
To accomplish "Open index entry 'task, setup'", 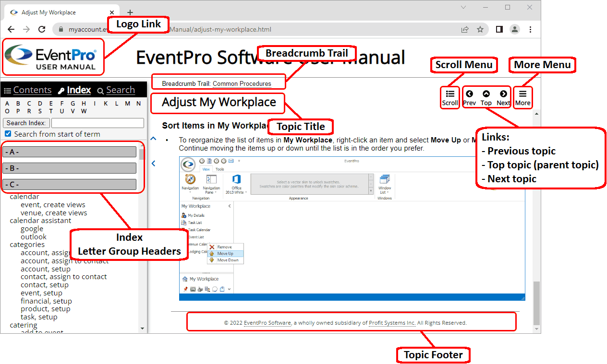I will tap(39, 317).
